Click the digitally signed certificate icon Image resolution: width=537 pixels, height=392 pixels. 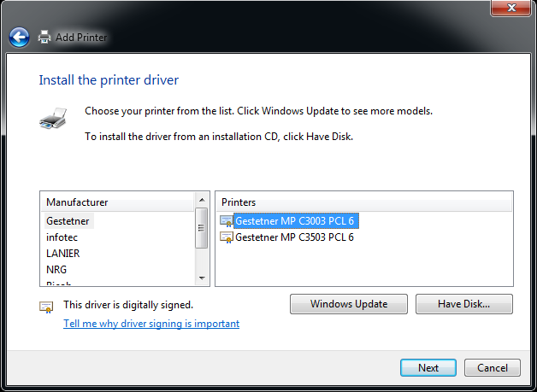pos(46,307)
